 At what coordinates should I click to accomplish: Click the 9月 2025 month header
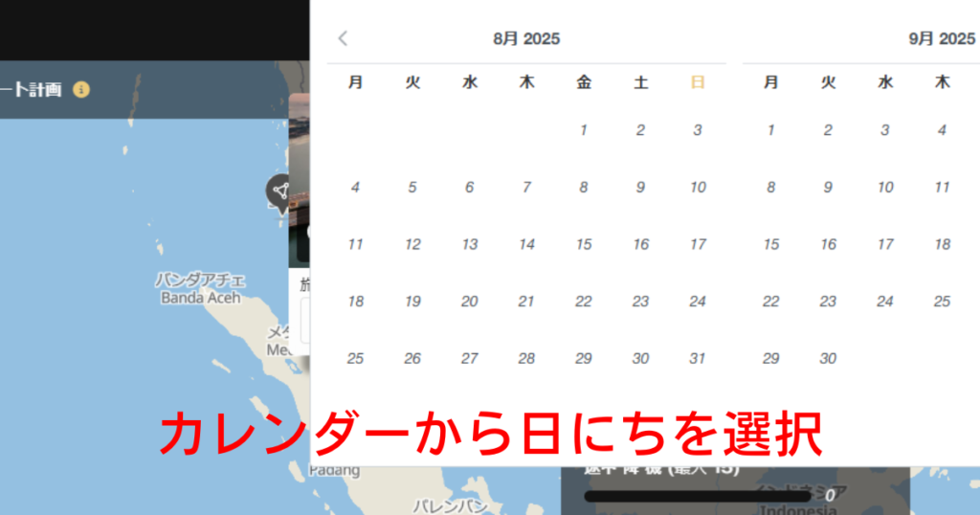click(941, 39)
